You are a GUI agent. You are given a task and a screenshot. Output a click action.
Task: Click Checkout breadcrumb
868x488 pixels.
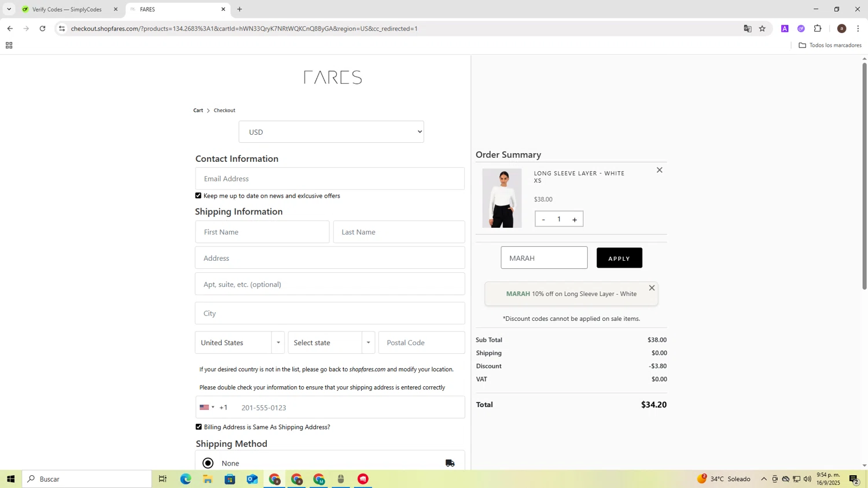click(225, 110)
